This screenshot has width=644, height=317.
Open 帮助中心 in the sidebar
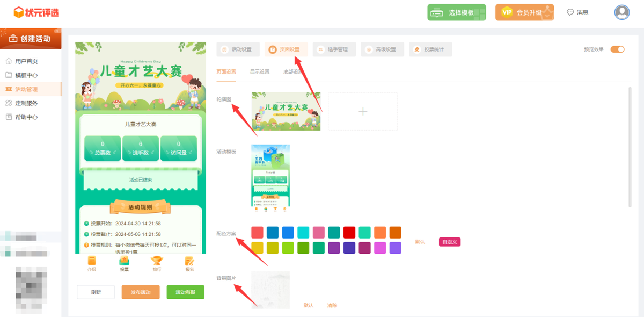pyautogui.click(x=26, y=117)
